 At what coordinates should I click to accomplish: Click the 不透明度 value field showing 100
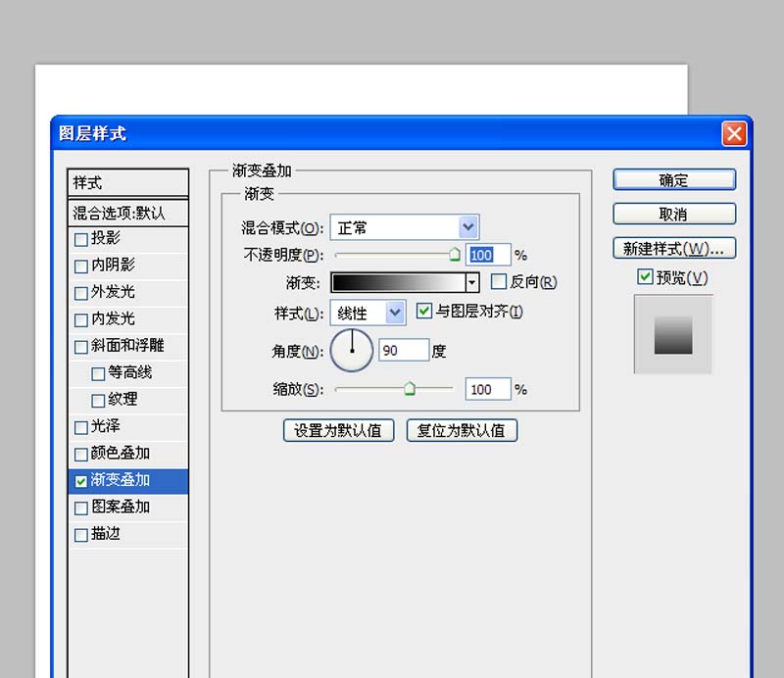pyautogui.click(x=488, y=255)
